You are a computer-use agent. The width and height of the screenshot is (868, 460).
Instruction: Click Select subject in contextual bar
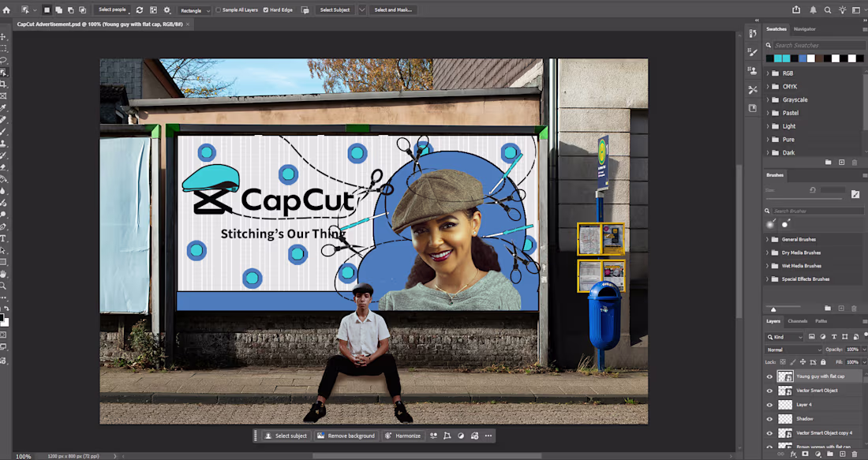click(x=286, y=436)
